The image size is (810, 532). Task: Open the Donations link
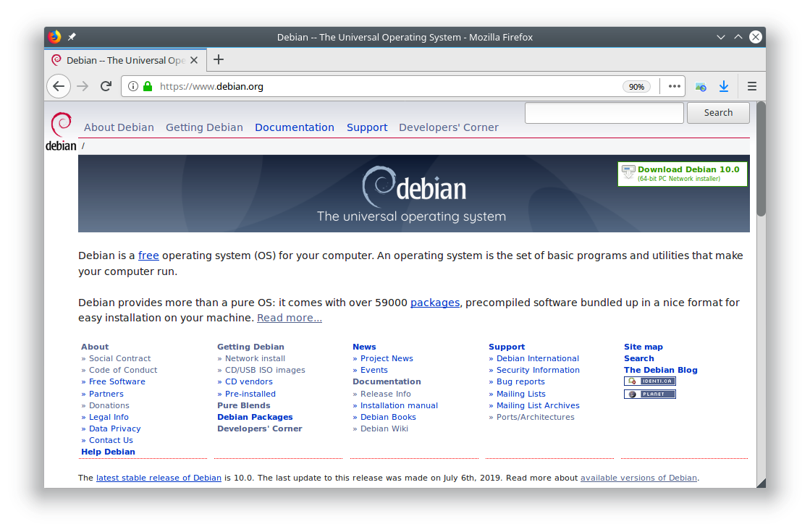(109, 405)
